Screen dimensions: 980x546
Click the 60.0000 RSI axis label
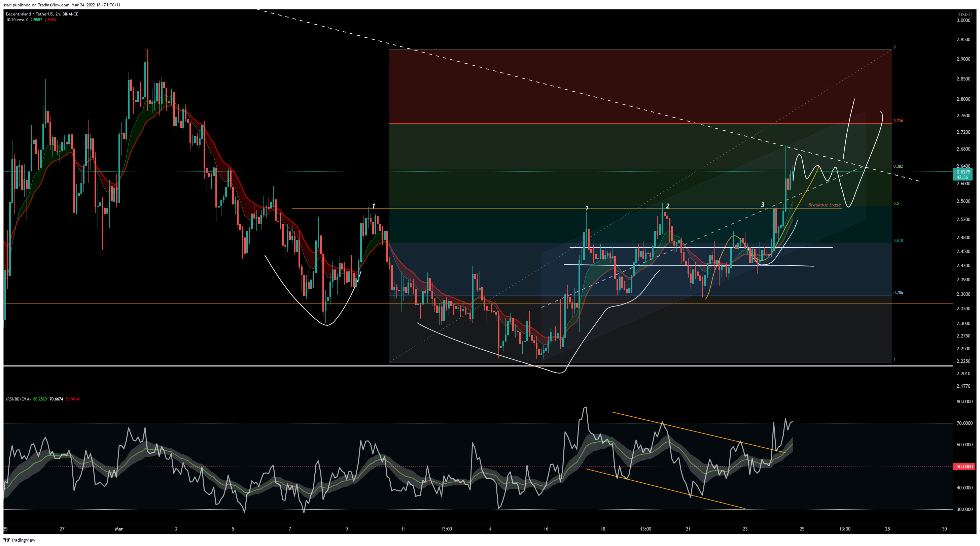click(964, 445)
